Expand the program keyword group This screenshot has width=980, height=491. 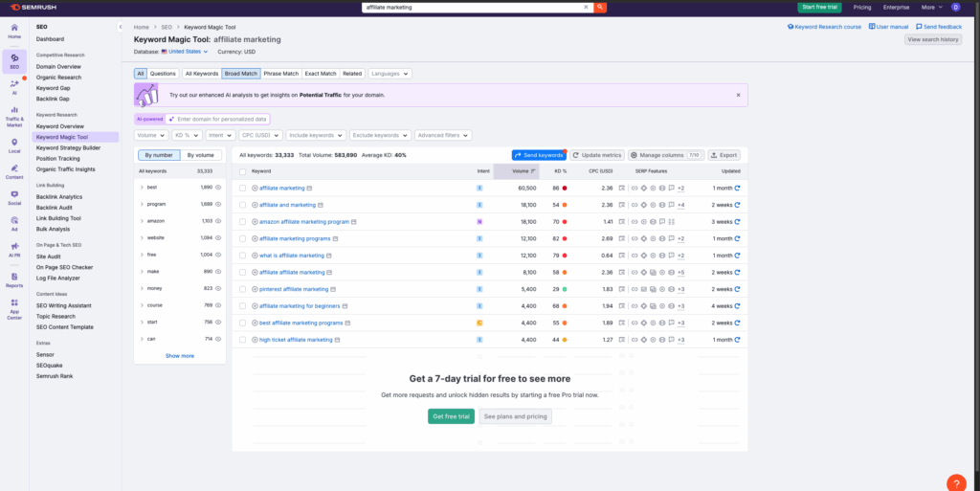click(142, 204)
